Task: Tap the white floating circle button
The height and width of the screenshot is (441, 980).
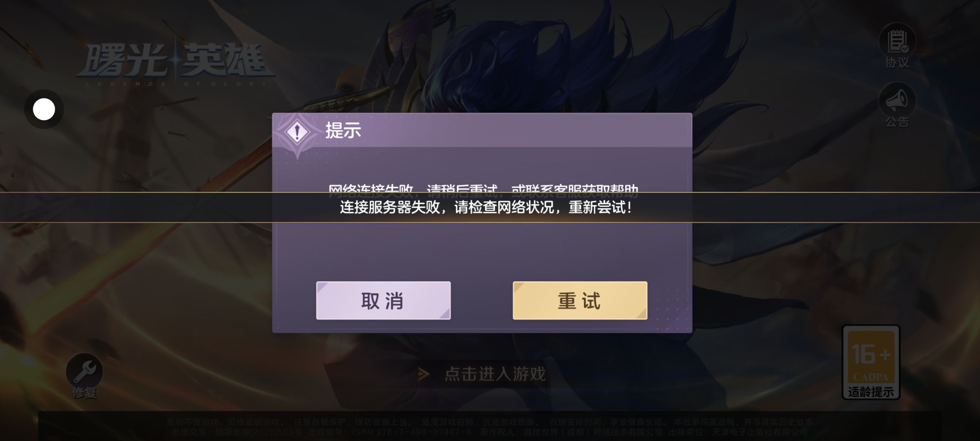Action: pyautogui.click(x=44, y=109)
